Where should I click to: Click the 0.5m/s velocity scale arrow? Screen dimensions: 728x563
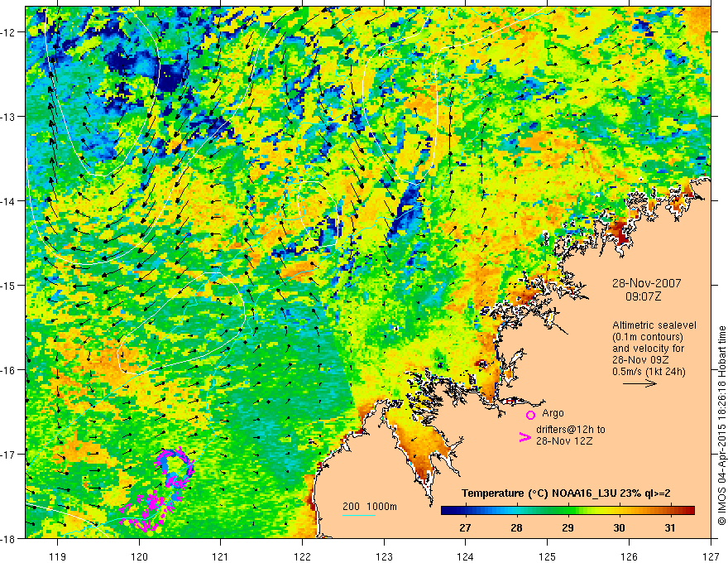(x=639, y=383)
